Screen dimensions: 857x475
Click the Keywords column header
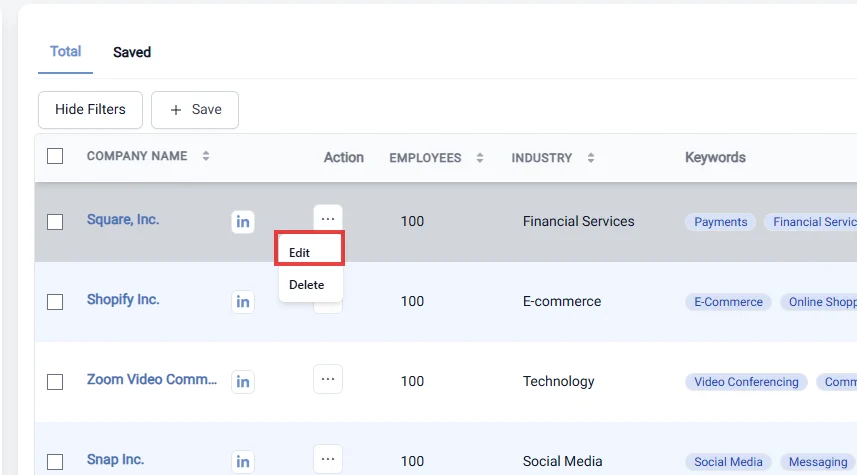pos(715,157)
